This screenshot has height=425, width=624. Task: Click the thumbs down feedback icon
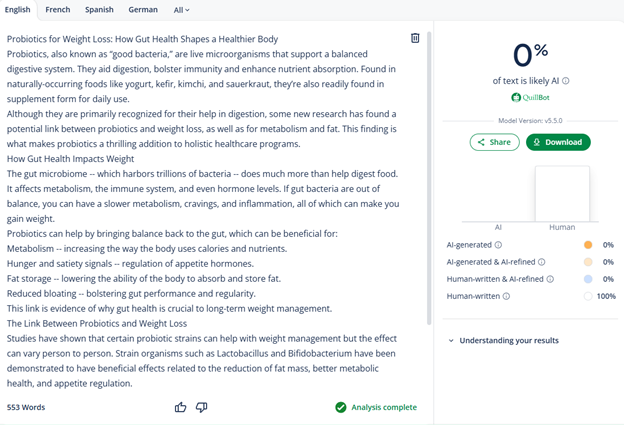[201, 407]
